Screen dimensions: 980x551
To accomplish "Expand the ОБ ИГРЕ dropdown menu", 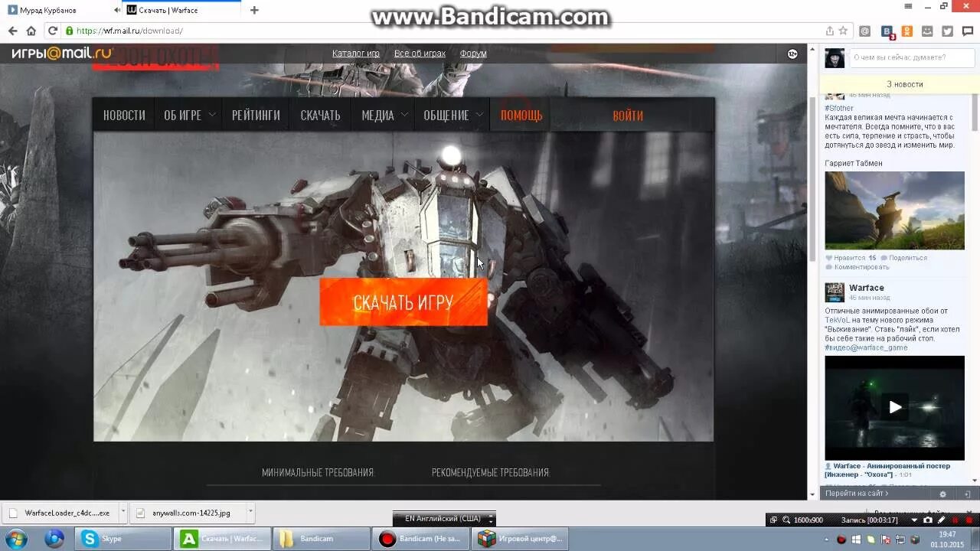I will (x=212, y=115).
